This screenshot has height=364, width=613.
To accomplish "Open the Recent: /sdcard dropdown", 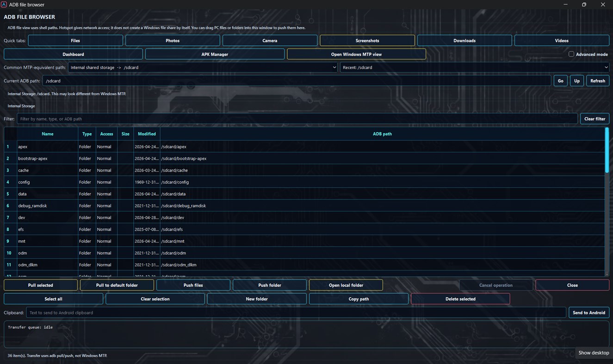I will click(475, 68).
